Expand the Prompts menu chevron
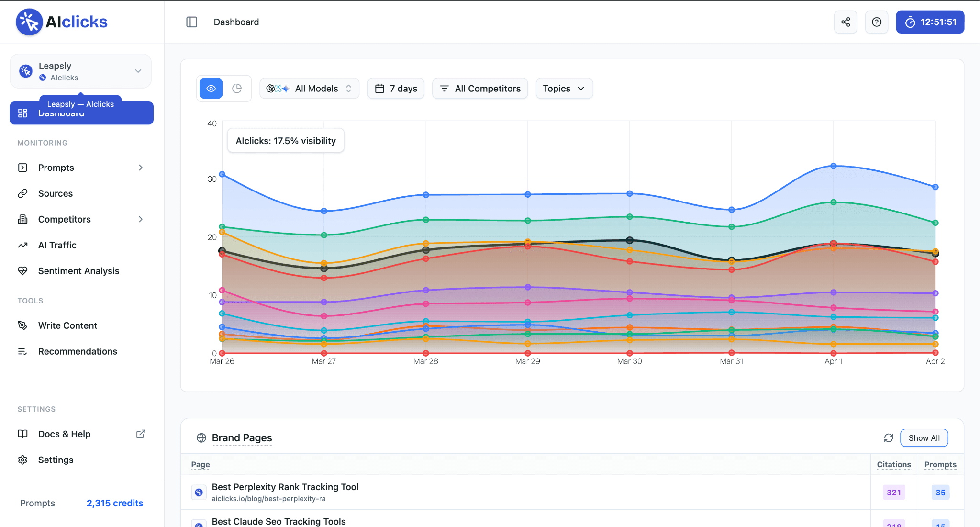The image size is (980, 527). tap(141, 168)
